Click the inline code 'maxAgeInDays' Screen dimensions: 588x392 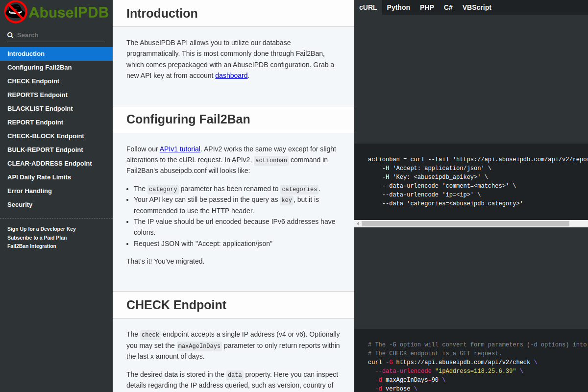199,346
